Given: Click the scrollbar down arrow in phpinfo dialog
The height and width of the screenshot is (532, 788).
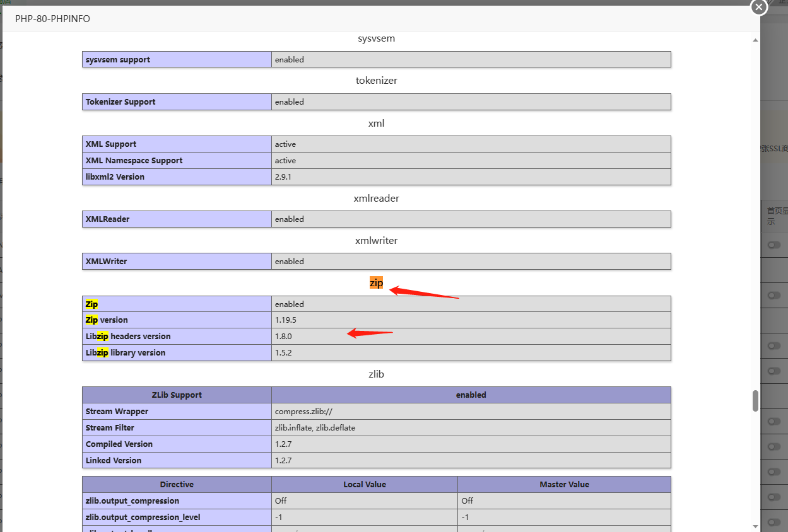Looking at the screenshot, I should coord(755,526).
